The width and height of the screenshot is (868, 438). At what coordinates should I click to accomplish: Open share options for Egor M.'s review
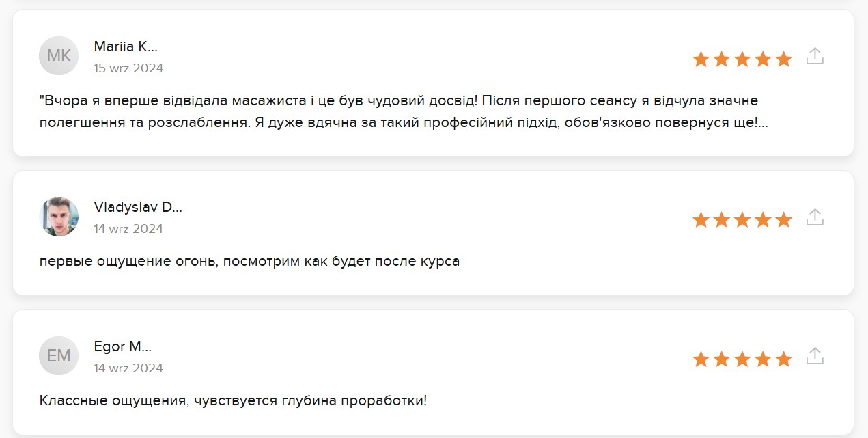815,357
